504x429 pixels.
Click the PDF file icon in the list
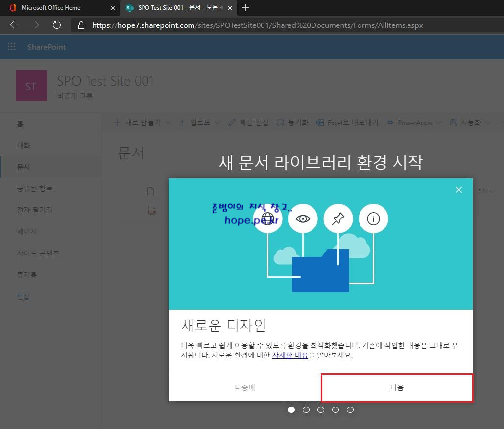[152, 210]
